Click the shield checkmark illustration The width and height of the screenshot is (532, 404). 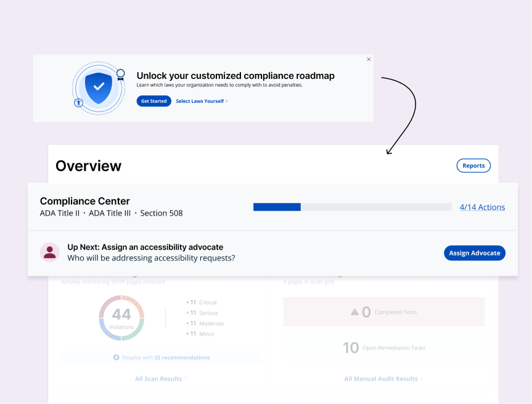click(x=99, y=88)
